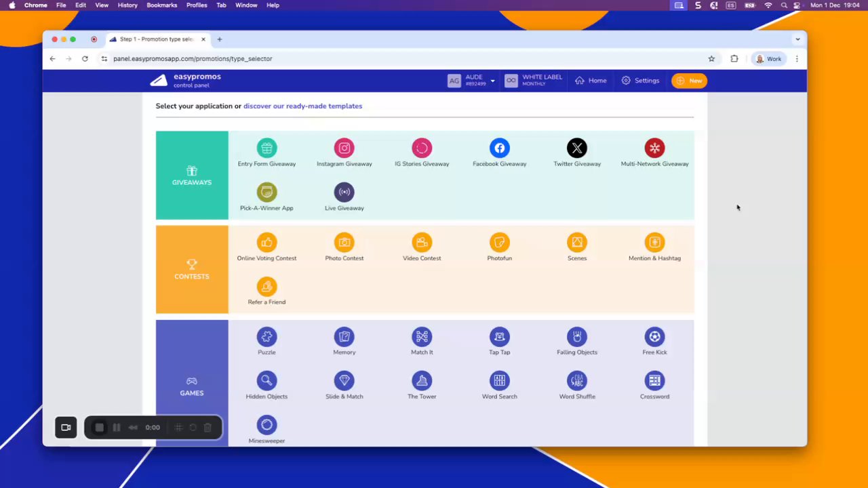Select the Twitter Giveaway X icon
868x488 pixels.
click(577, 148)
